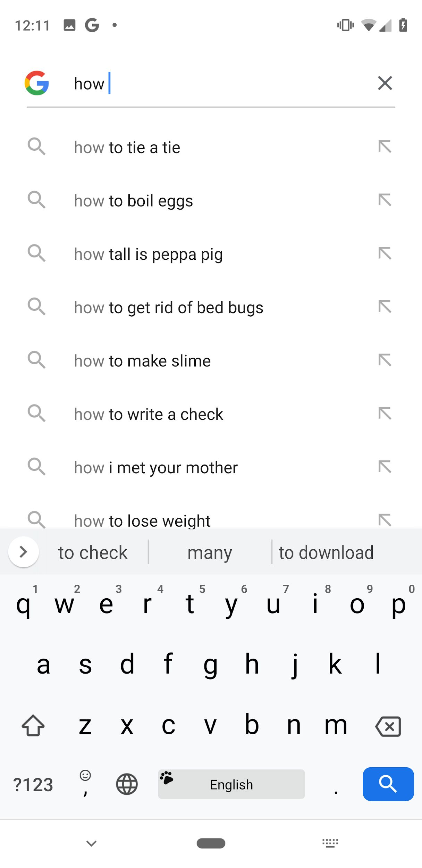Image resolution: width=422 pixels, height=868 pixels.
Task: Tap insert arrow beside "how to boil eggs"
Action: (385, 200)
